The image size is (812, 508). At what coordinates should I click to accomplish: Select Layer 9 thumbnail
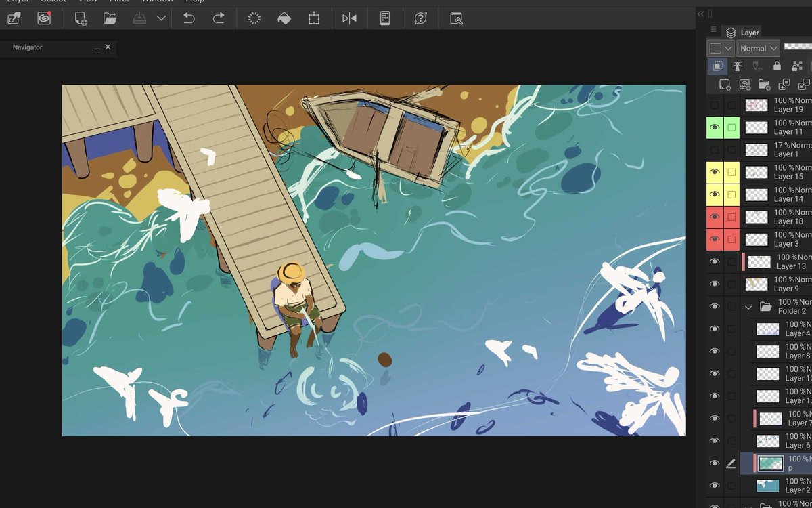click(757, 284)
